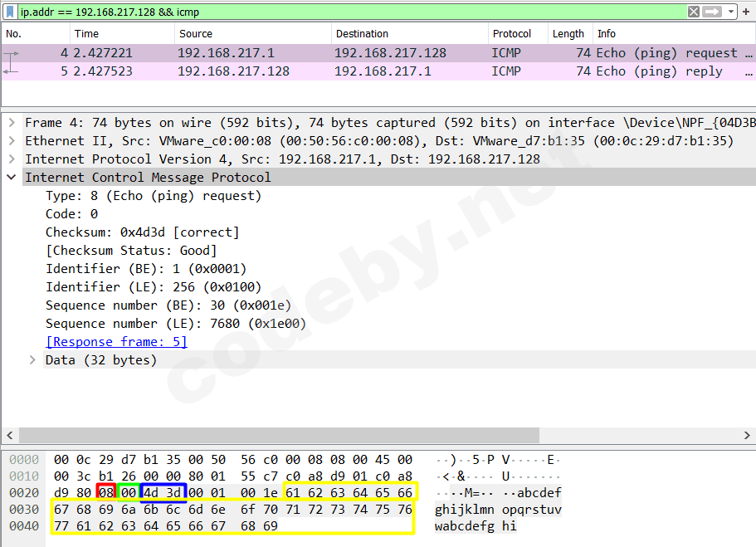Click hex offset 0040 in bytes pane
756x547 pixels.
24,525
